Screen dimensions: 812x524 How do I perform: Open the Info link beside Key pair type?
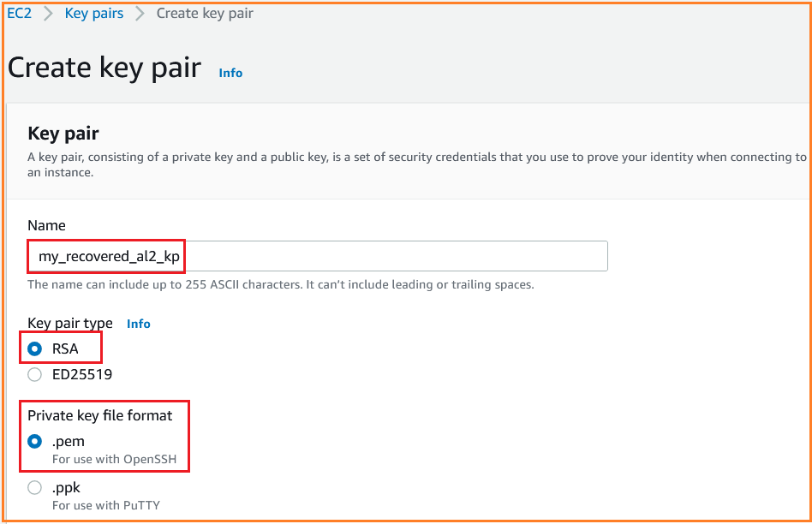pos(138,324)
